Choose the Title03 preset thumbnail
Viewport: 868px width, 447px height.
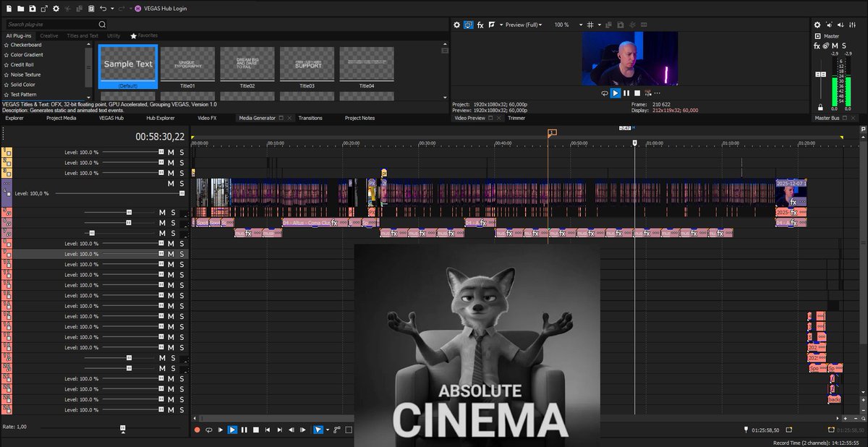307,67
